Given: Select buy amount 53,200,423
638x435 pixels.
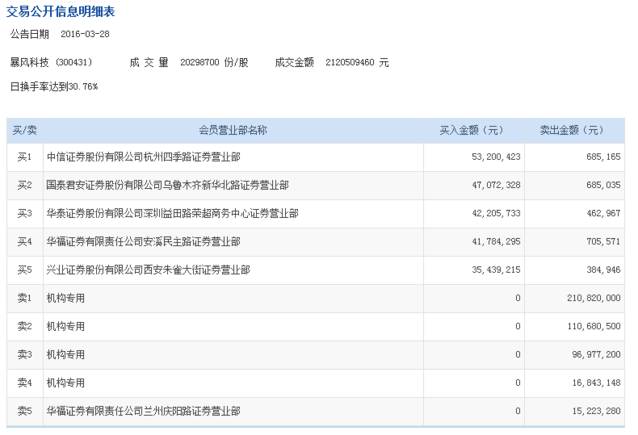Looking at the screenshot, I should [x=496, y=157].
